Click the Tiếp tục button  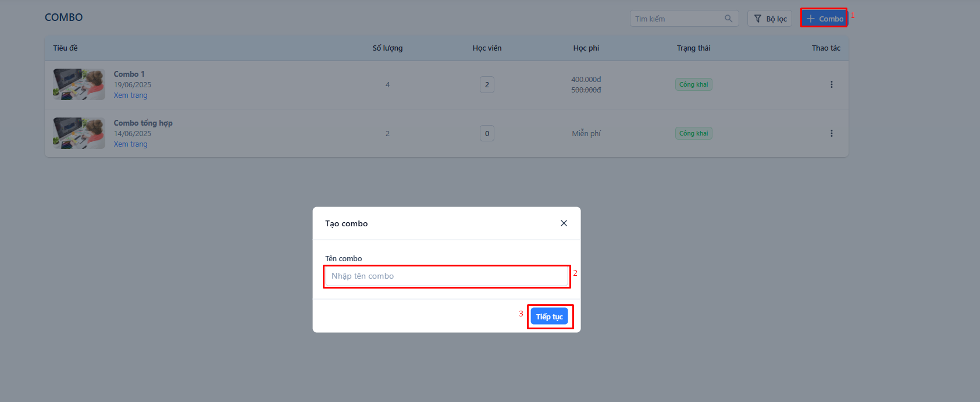(x=550, y=316)
